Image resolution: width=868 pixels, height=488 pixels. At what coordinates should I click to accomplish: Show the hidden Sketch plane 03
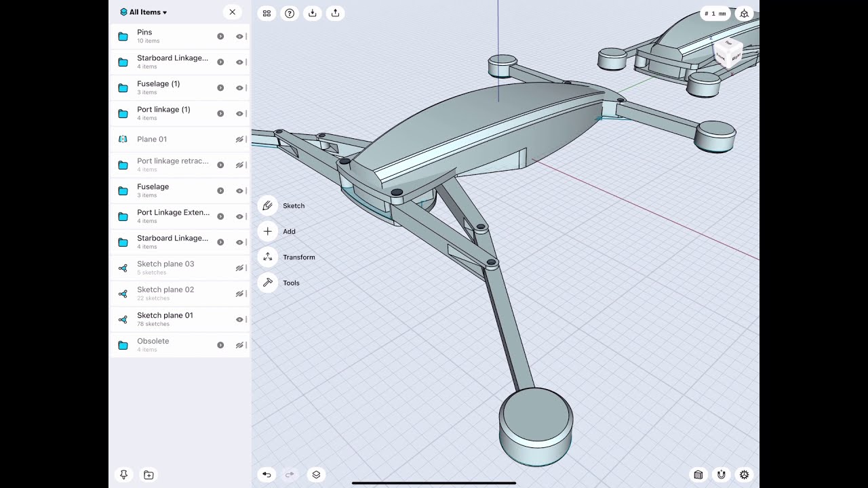(x=239, y=268)
